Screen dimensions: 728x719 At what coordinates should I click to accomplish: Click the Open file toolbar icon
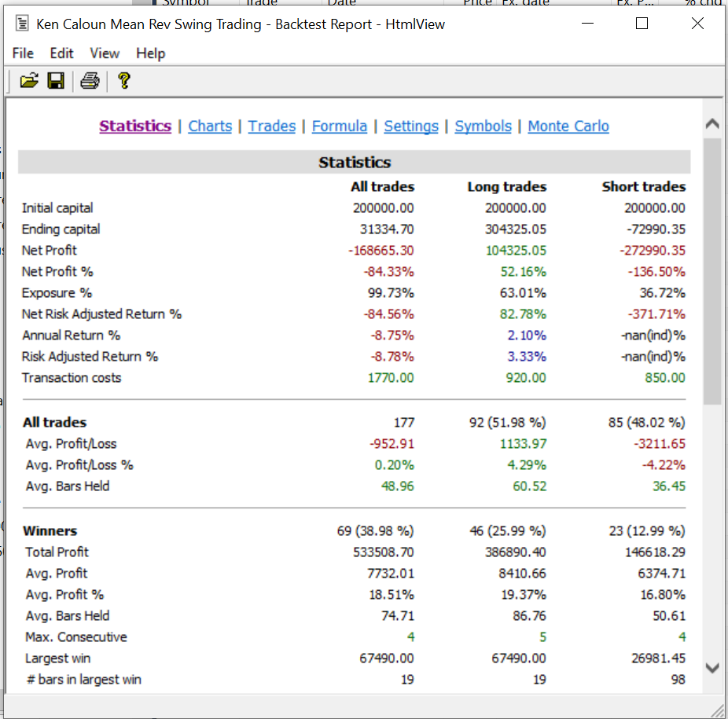click(x=29, y=80)
